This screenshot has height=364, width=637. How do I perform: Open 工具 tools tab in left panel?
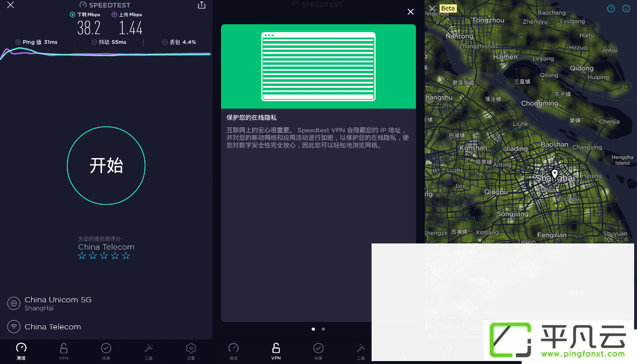149,351
